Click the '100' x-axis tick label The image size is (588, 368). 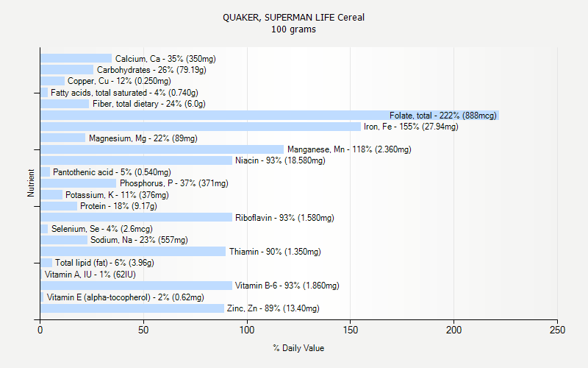point(247,330)
